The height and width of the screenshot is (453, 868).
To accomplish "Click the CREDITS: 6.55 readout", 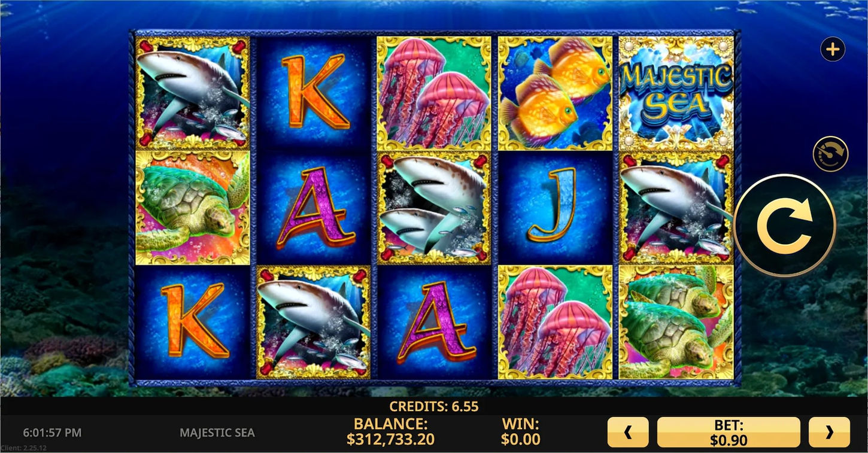I will point(434,406).
